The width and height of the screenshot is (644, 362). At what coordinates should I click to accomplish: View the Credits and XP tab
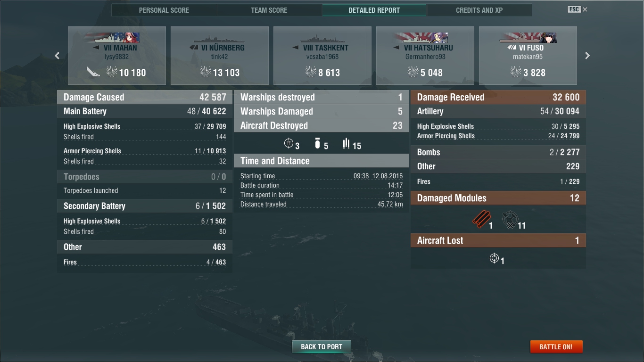[x=479, y=10]
